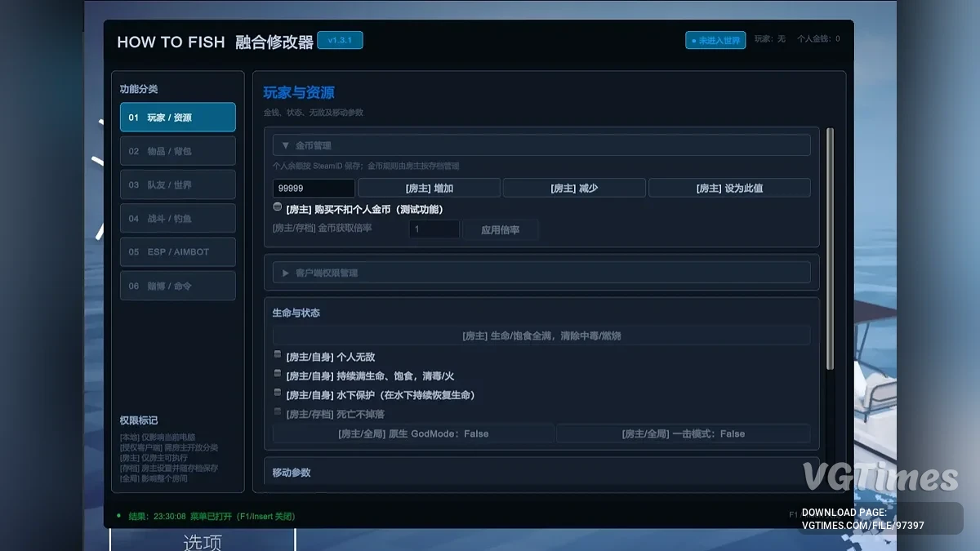
Task: Click the v1.3.1 version badge
Action: tap(340, 40)
